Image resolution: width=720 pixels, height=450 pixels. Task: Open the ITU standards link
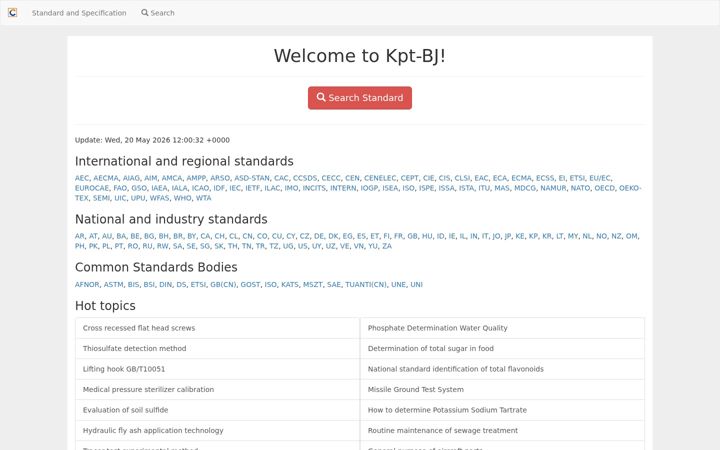pos(484,188)
